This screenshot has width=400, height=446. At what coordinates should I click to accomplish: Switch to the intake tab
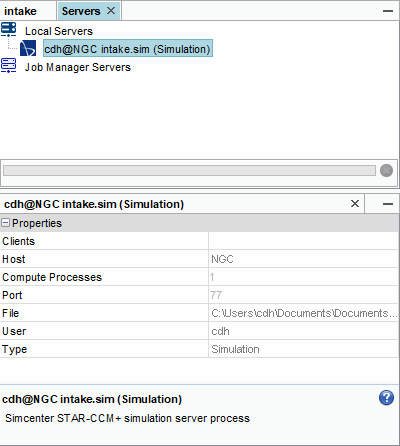coord(20,11)
